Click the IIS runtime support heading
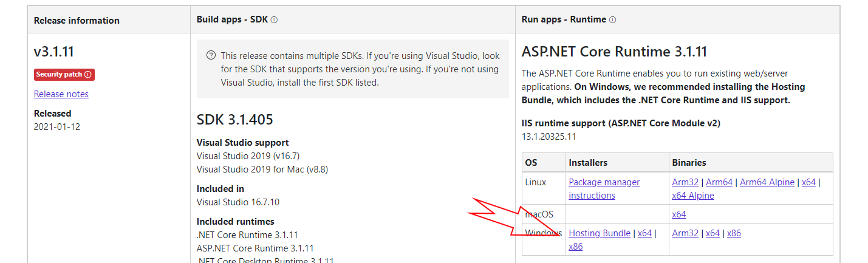The height and width of the screenshot is (263, 868). tap(621, 123)
